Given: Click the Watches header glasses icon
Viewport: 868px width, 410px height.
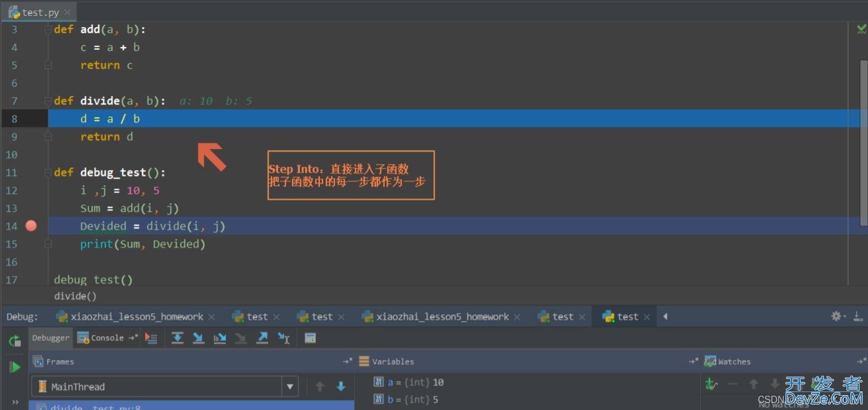Looking at the screenshot, I should 710,361.
